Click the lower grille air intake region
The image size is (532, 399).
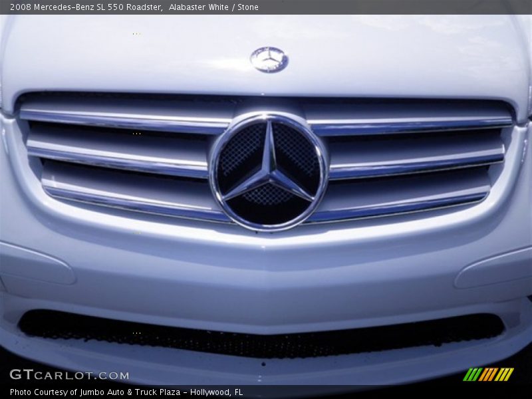pos(266,342)
